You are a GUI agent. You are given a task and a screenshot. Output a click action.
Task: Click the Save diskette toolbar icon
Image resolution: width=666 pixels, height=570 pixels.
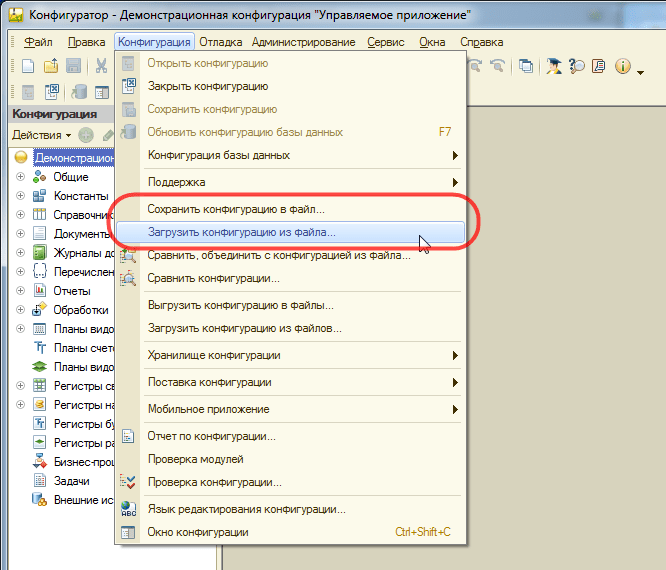point(73,66)
